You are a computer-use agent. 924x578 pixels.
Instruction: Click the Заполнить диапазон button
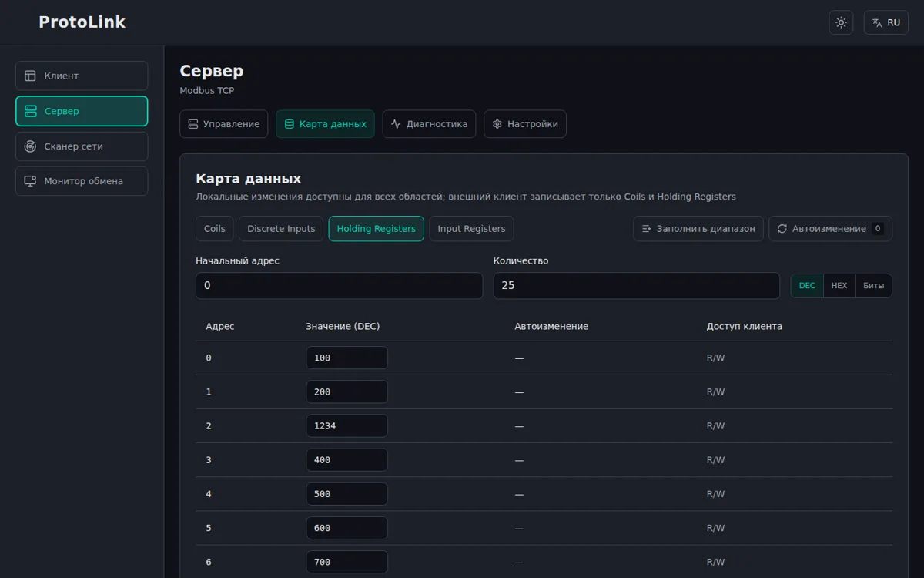tap(698, 229)
